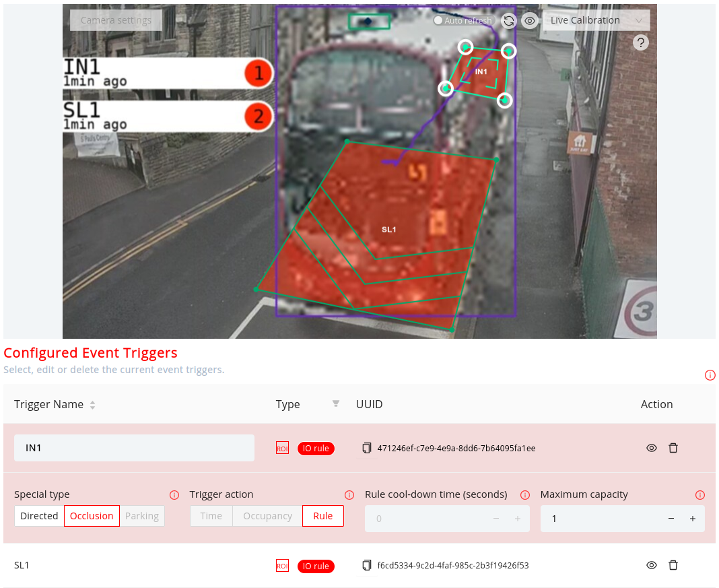
Task: Select the Rule trigger action
Action: click(x=323, y=516)
